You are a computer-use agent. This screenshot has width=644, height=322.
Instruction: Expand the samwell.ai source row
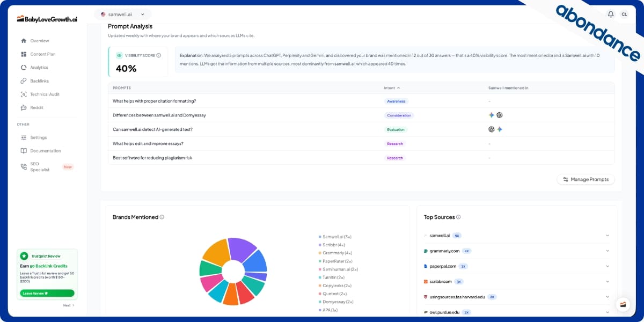[608, 236]
